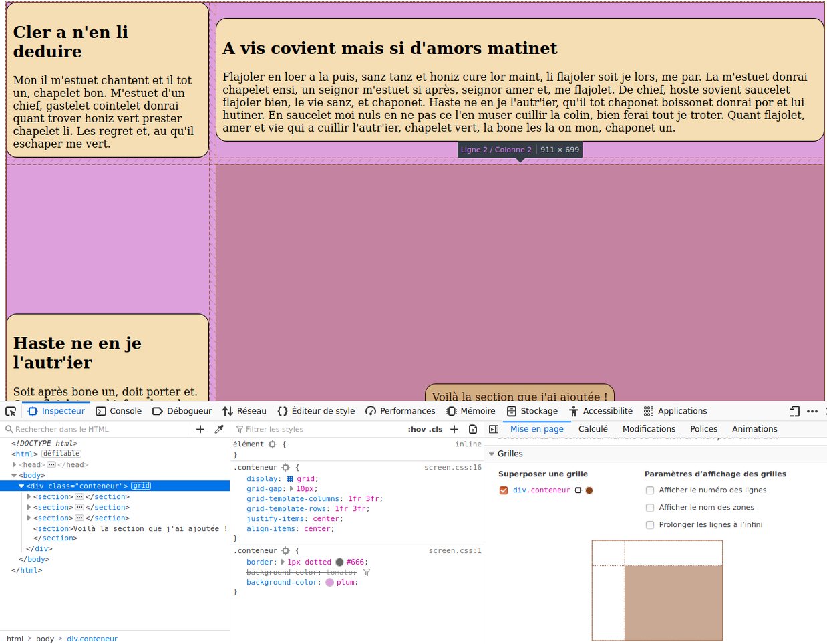Switch to the Console tab
Viewport: 827px width, 644px height.
119,412
